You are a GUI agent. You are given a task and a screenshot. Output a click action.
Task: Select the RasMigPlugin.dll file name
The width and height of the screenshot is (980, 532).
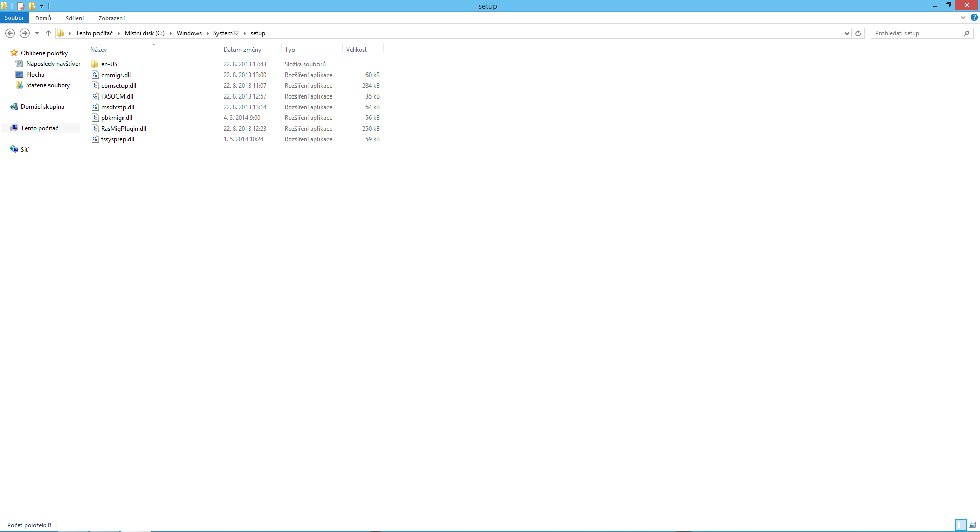124,129
